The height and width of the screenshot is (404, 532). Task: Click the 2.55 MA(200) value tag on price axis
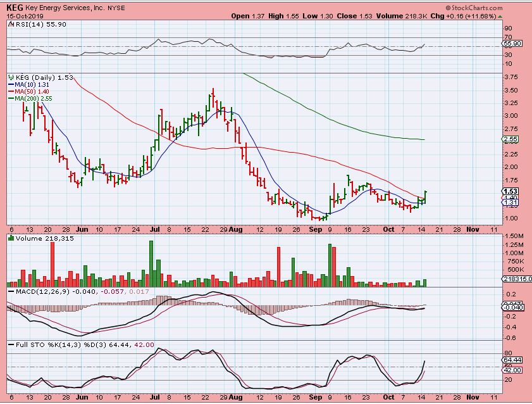point(510,139)
